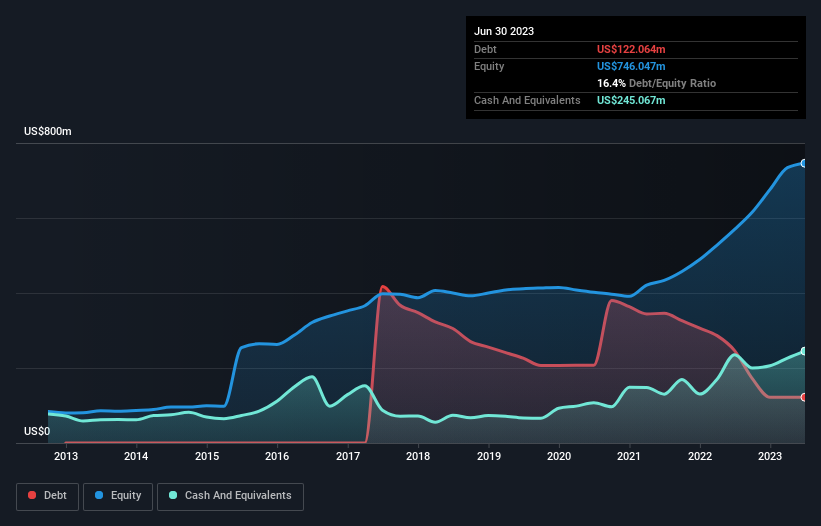The height and width of the screenshot is (526, 821).
Task: Click Cash And Equivalents label in the tooltip
Action: click(527, 100)
